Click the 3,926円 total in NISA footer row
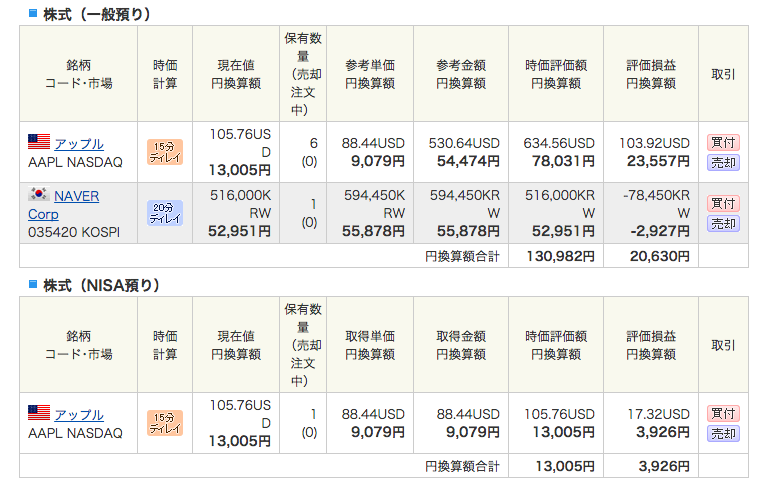The width and height of the screenshot is (761, 499). (x=664, y=466)
